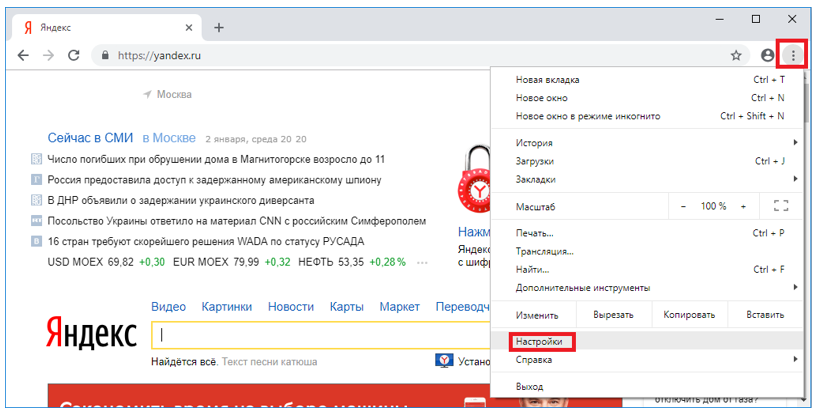Image resolution: width=817 pixels, height=412 pixels.
Task: Expand the Справка submenu
Action: click(x=647, y=359)
